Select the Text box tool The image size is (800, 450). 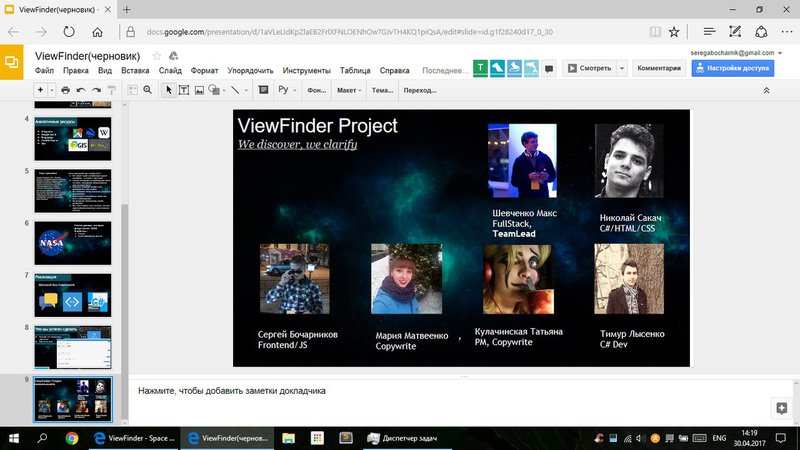pyautogui.click(x=184, y=90)
